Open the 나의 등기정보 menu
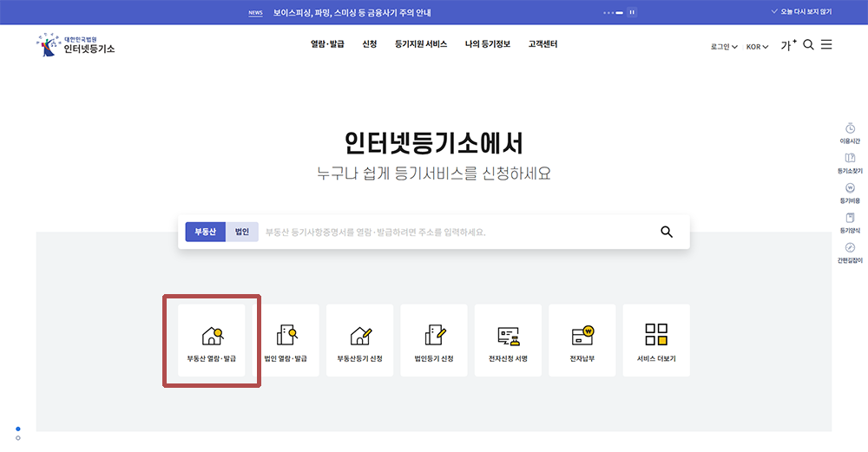The width and height of the screenshot is (868, 452). [488, 44]
